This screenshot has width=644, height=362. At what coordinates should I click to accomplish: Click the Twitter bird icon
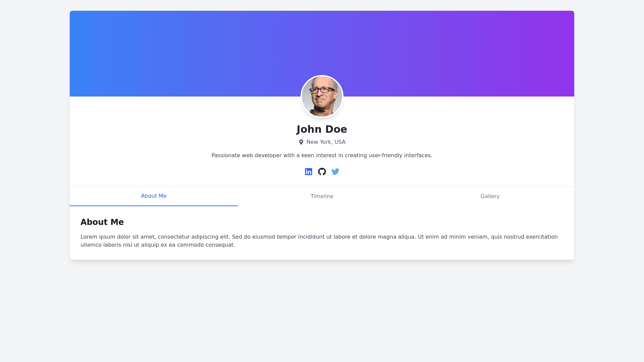pos(335,172)
